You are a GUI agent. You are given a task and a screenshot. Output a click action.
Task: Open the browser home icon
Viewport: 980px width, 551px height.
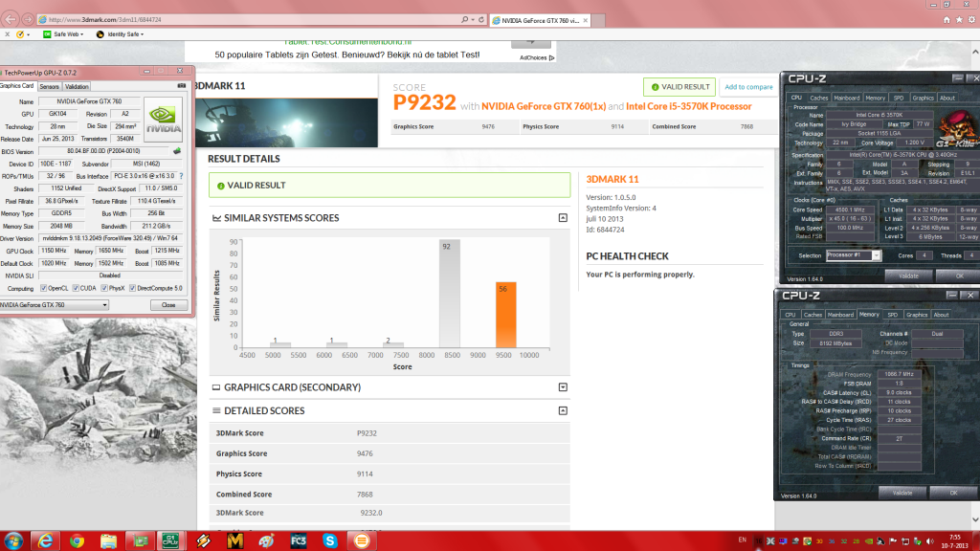[947, 20]
